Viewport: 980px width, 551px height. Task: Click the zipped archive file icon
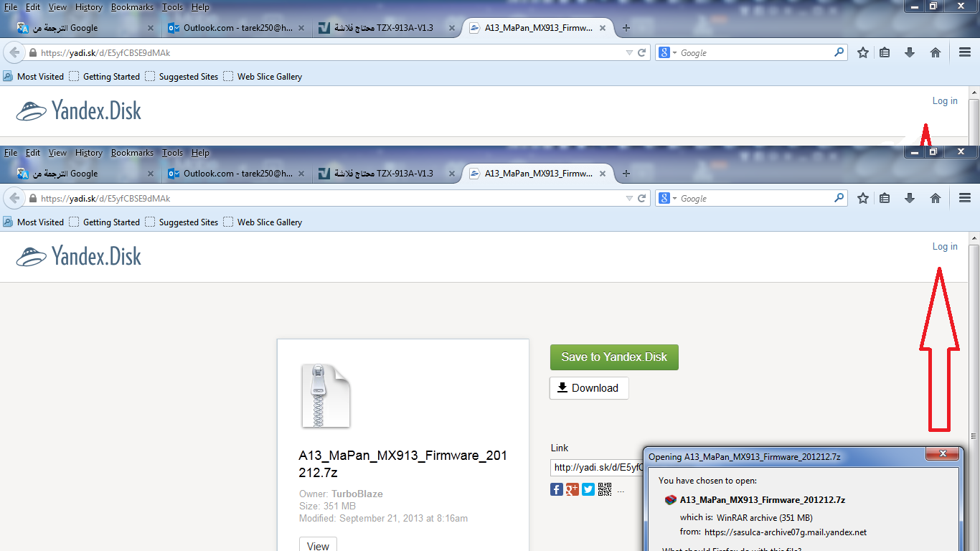coord(326,395)
